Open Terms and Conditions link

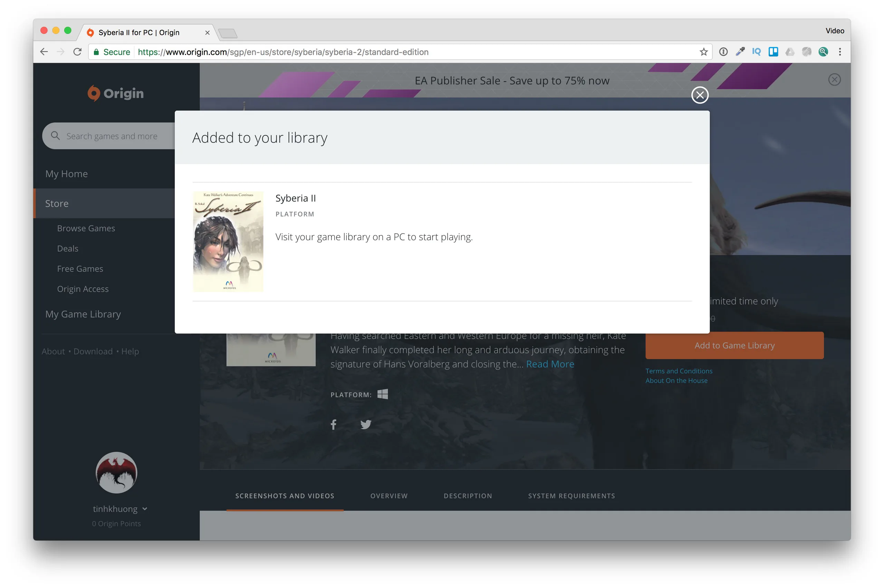(x=679, y=371)
